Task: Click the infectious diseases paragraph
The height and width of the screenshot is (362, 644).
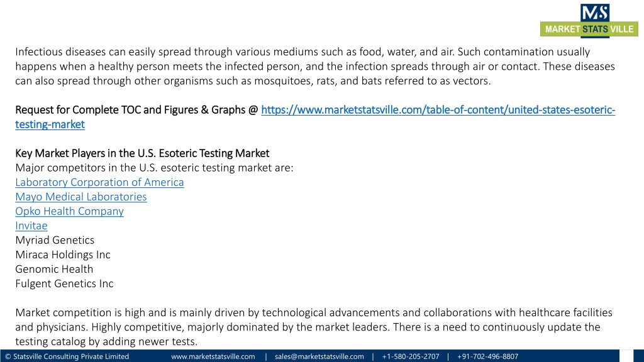Action: click(315, 66)
